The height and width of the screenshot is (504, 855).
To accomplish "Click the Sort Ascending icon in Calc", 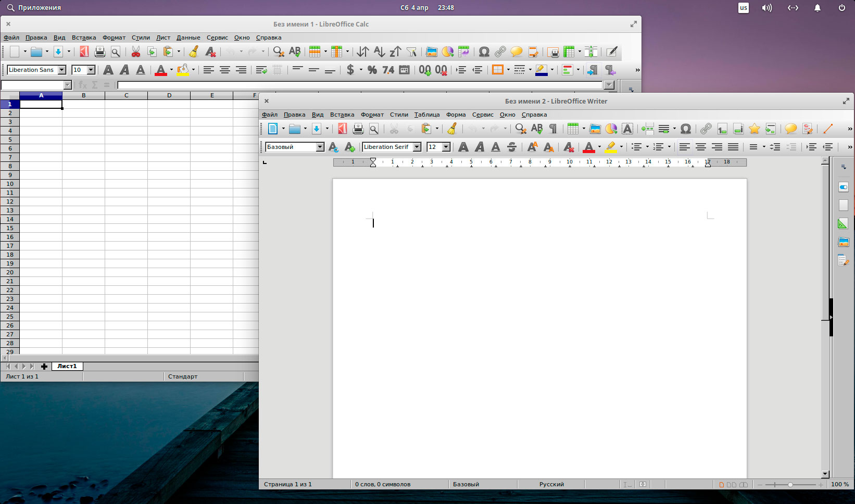I will pyautogui.click(x=379, y=52).
